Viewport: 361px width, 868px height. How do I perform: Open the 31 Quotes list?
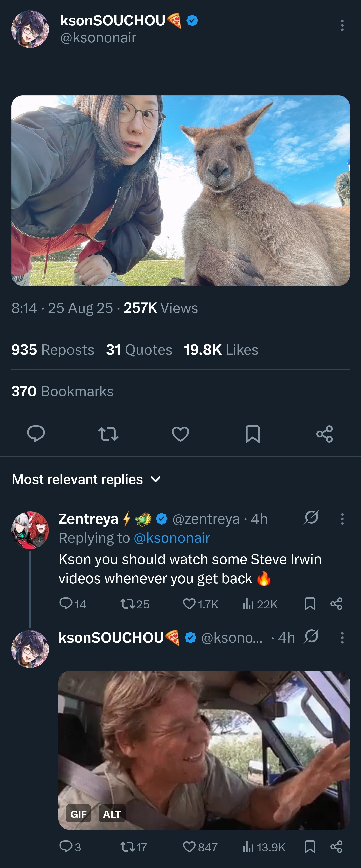click(139, 350)
